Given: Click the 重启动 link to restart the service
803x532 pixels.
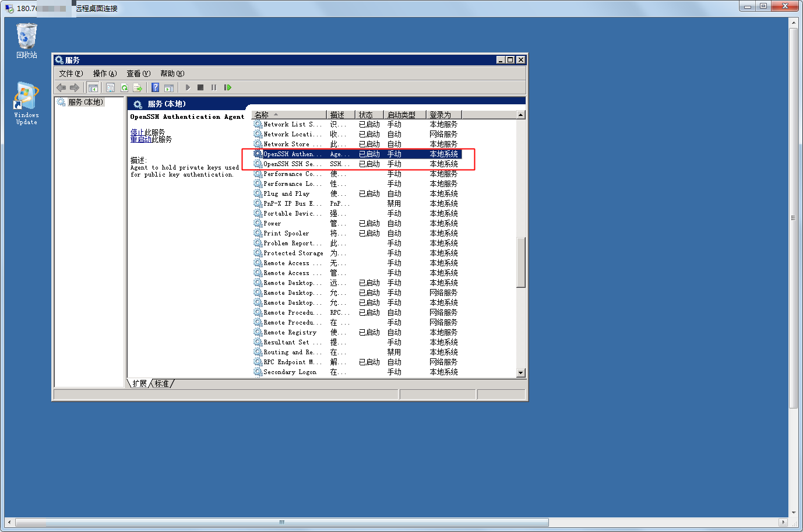Looking at the screenshot, I should (139, 138).
